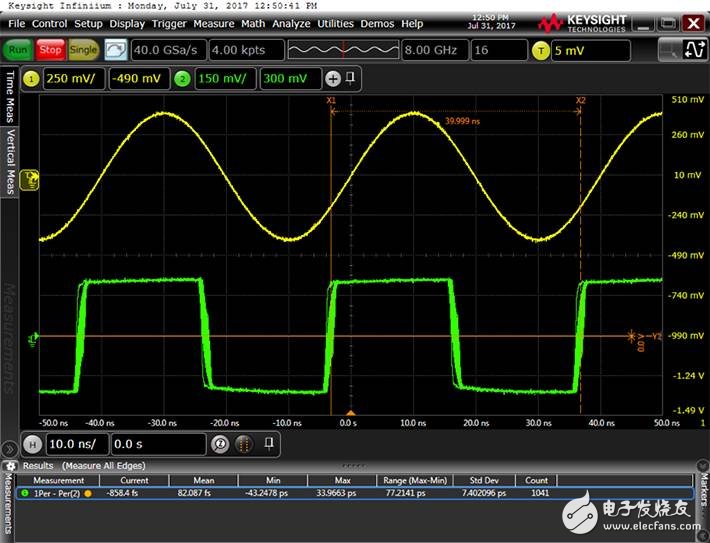The image size is (710, 543).
Task: Open the Help menu
Action: [412, 24]
